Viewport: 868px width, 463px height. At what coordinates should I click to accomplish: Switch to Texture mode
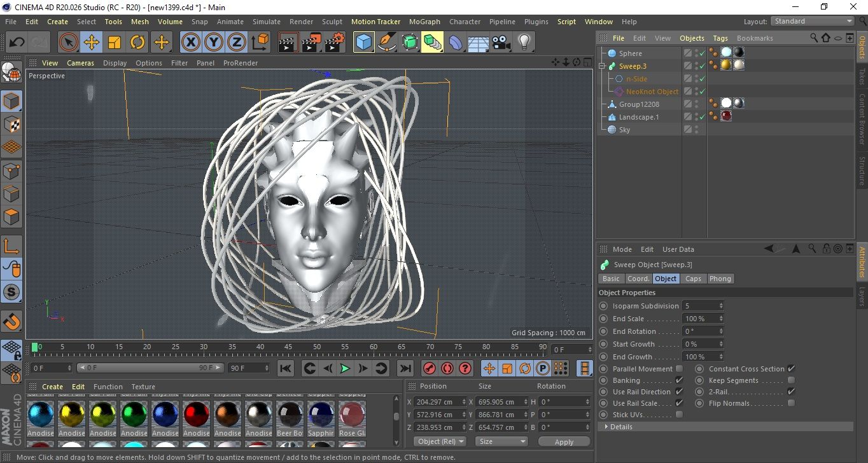pyautogui.click(x=11, y=124)
